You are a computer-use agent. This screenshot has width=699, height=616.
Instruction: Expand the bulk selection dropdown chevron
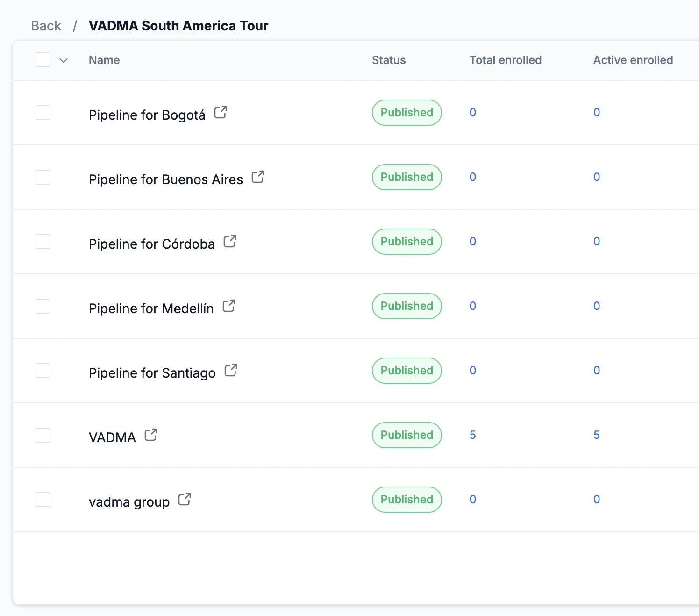(64, 60)
